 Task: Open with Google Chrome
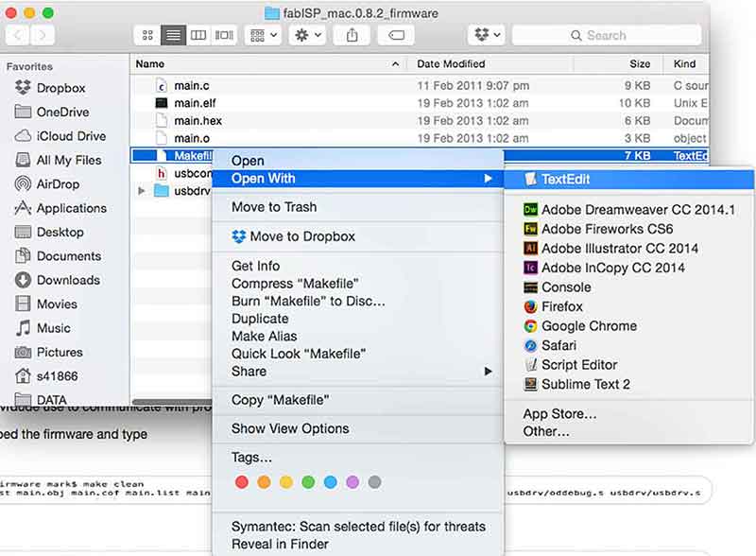(628, 326)
